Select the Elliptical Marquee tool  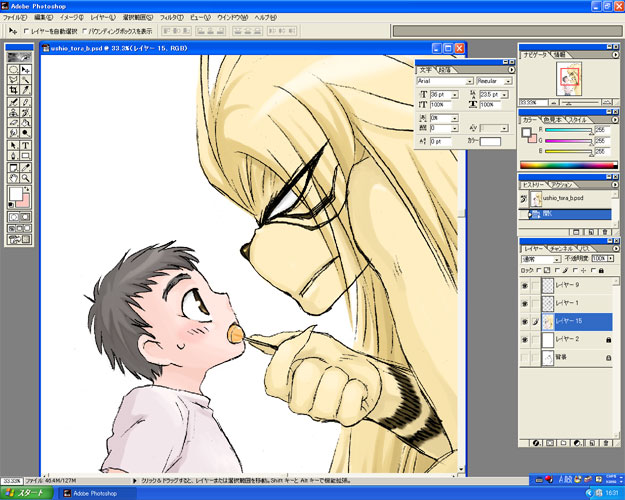coord(13,69)
